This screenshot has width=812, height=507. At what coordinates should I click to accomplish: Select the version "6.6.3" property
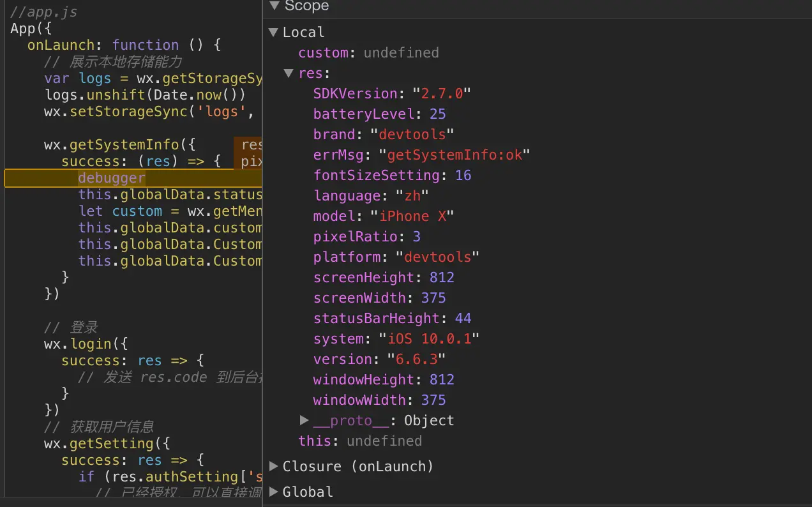[379, 359]
